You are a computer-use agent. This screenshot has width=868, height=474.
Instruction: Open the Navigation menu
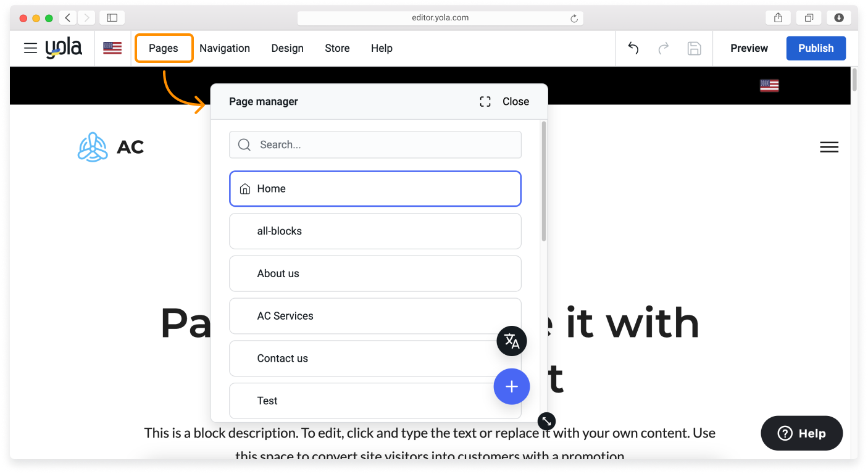click(225, 48)
